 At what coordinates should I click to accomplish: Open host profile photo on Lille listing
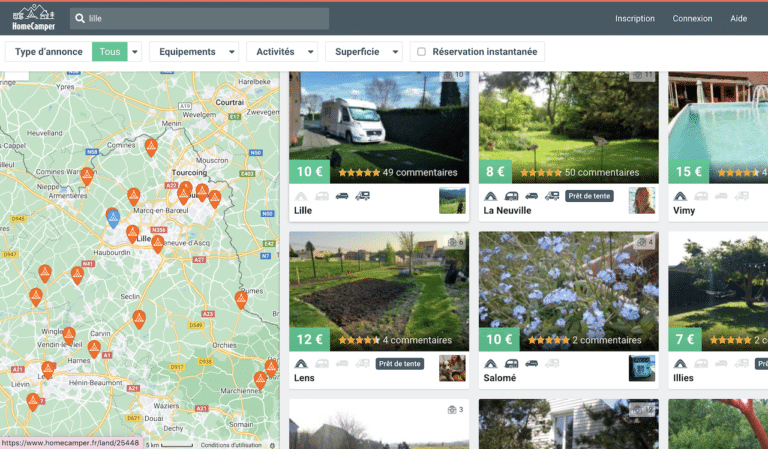coord(452,200)
